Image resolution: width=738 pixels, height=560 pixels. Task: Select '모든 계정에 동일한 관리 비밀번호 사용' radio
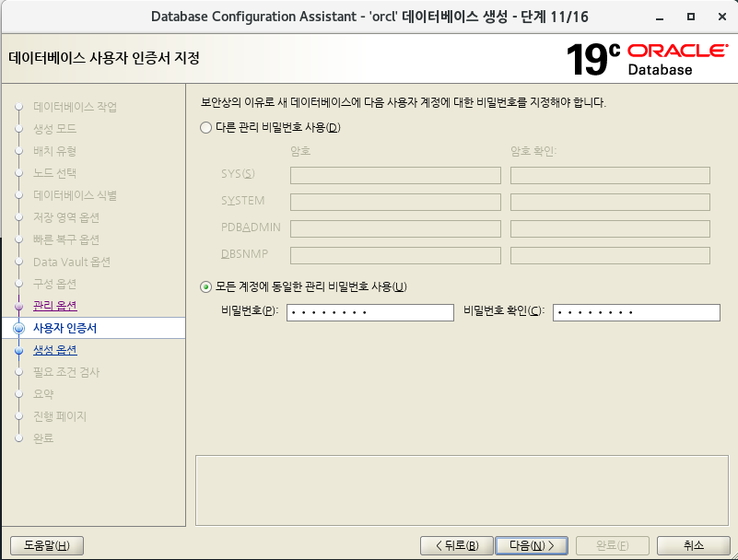coord(205,286)
